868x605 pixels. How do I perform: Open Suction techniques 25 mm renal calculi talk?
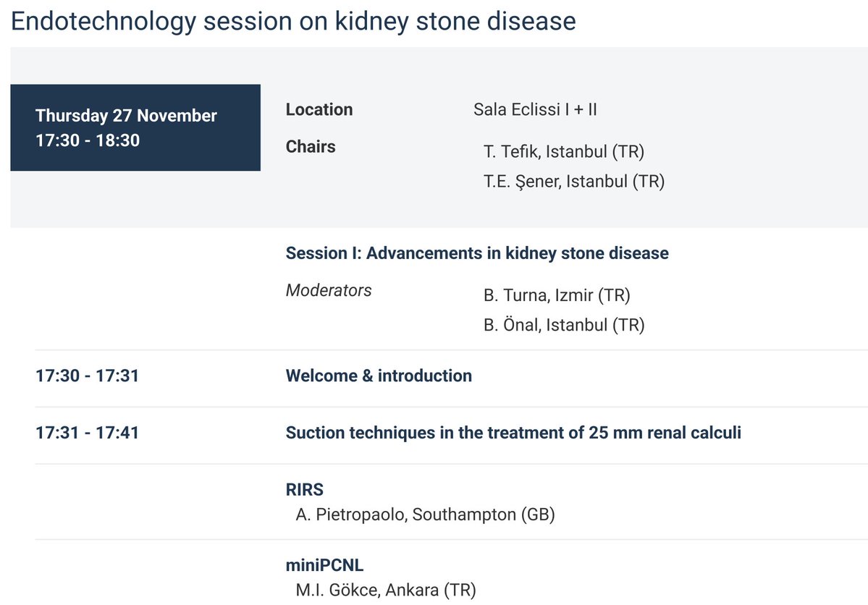[513, 433]
